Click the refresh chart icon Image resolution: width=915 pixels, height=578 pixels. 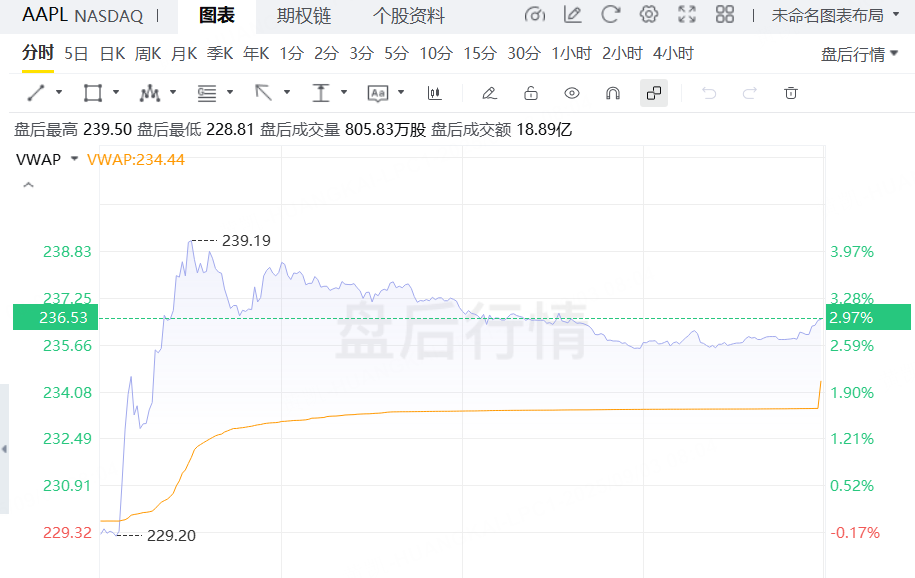[610, 15]
